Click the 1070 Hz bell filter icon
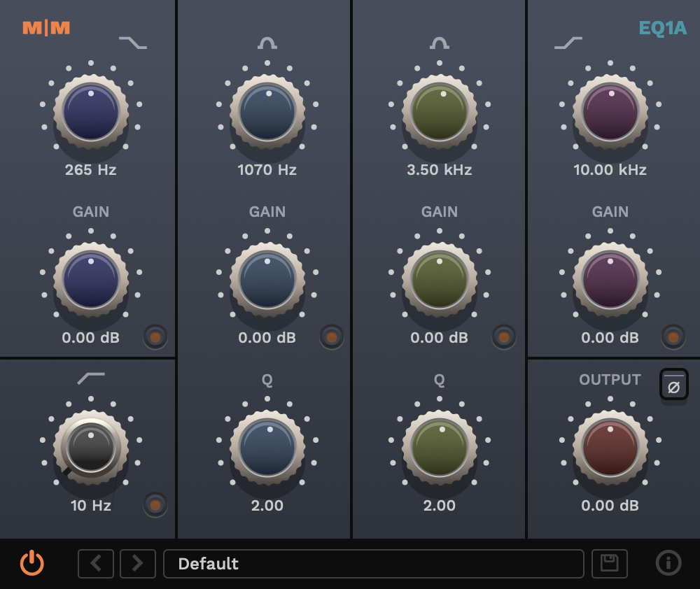This screenshot has height=589, width=700. [267, 43]
